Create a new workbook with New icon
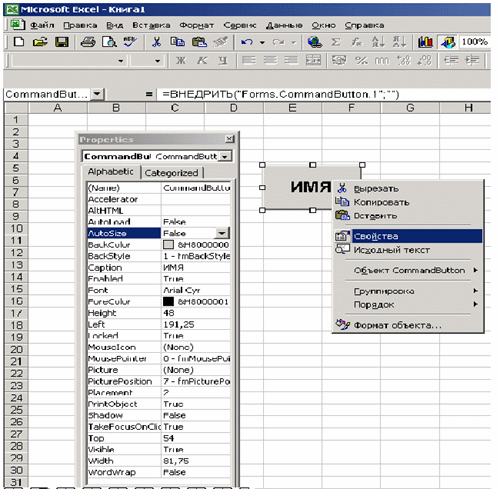 (19, 42)
